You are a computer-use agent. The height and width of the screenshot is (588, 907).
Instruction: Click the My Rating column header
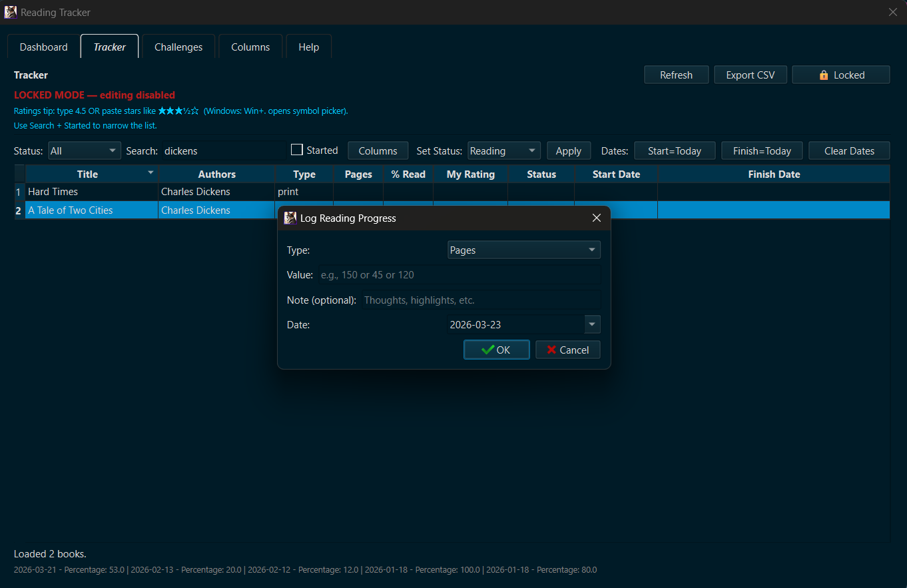[471, 174]
